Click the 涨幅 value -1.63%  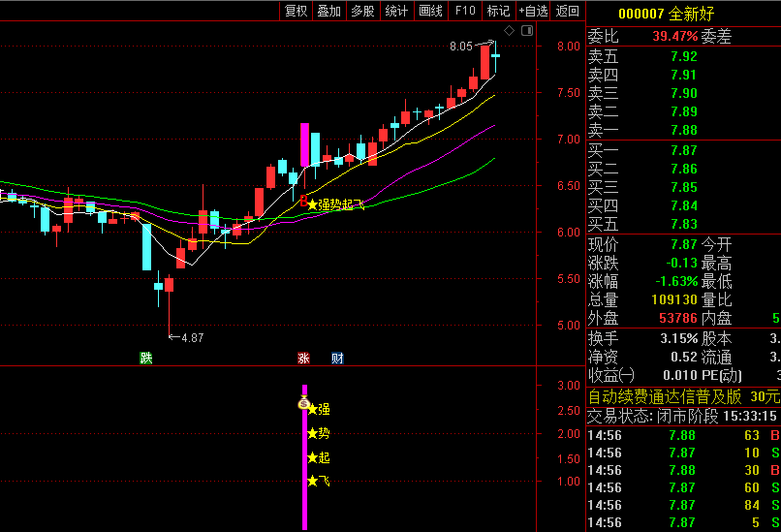coord(676,281)
